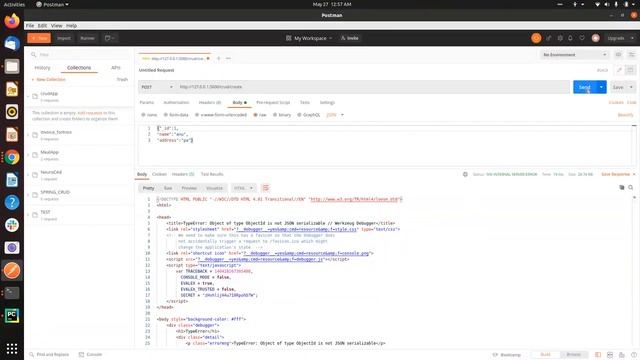640x360 pixels.
Task: Open PyCharm from the dock
Action: 12,316
